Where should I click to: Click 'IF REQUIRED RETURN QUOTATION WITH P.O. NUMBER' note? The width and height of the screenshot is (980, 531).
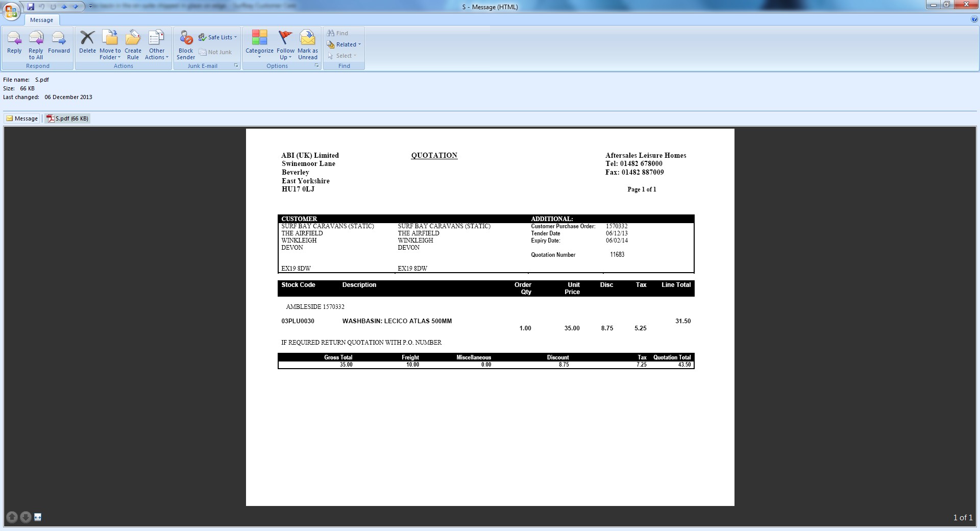click(361, 343)
